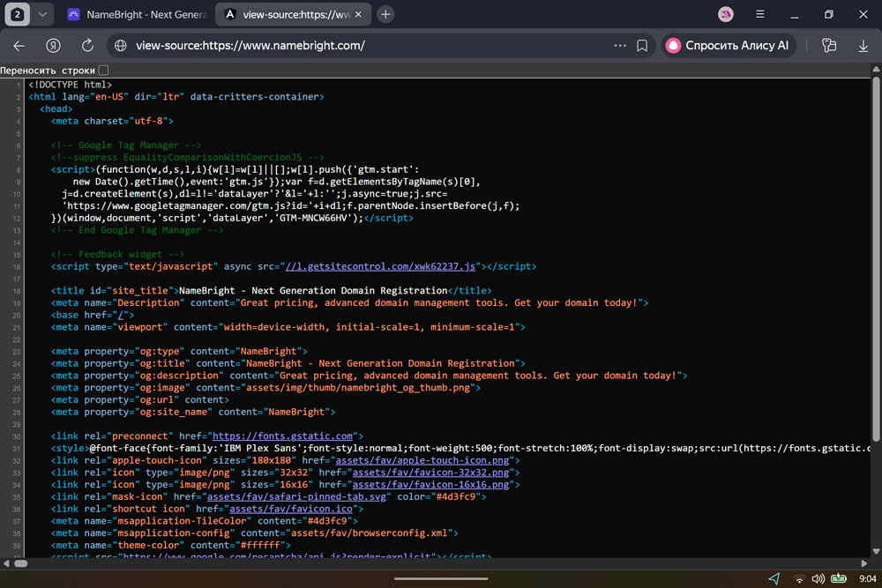Check the battery status tray icon
This screenshot has width=882, height=588.
pyautogui.click(x=839, y=578)
